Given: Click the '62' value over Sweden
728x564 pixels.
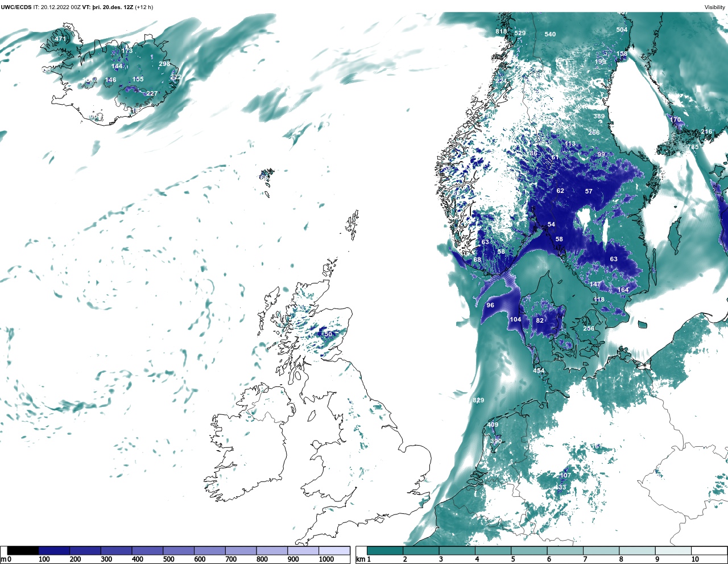Looking at the screenshot, I should (x=560, y=191).
